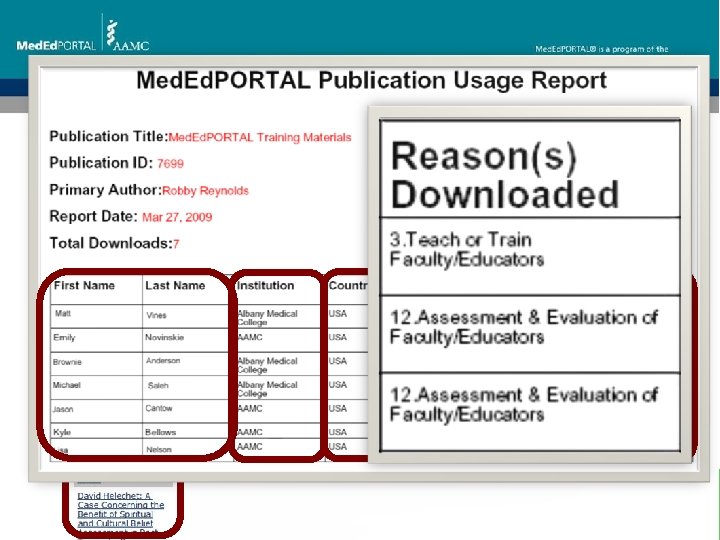720x540 pixels.
Task: Click the 'Last Name' column header
Action: pos(175,286)
